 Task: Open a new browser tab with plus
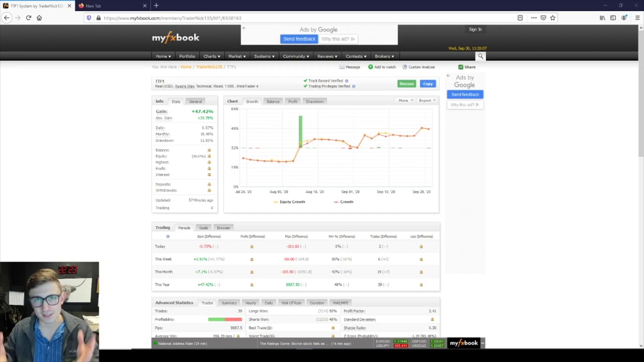(x=156, y=6)
